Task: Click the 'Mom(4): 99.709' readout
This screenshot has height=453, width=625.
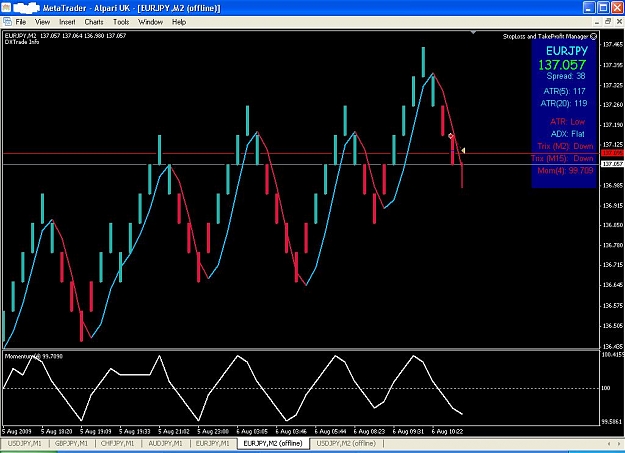Action: (565, 171)
